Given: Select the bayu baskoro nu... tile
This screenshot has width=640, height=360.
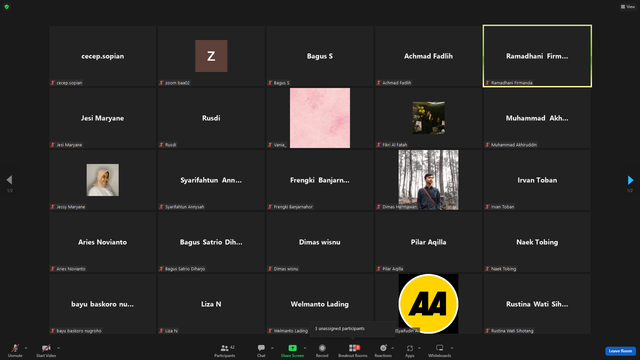Looking at the screenshot, I should tap(102, 304).
